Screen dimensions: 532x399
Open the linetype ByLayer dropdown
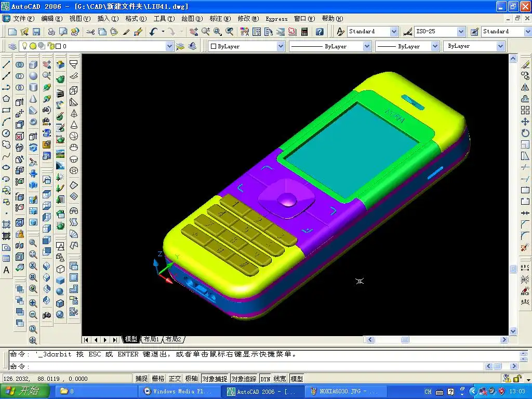pyautogui.click(x=367, y=46)
